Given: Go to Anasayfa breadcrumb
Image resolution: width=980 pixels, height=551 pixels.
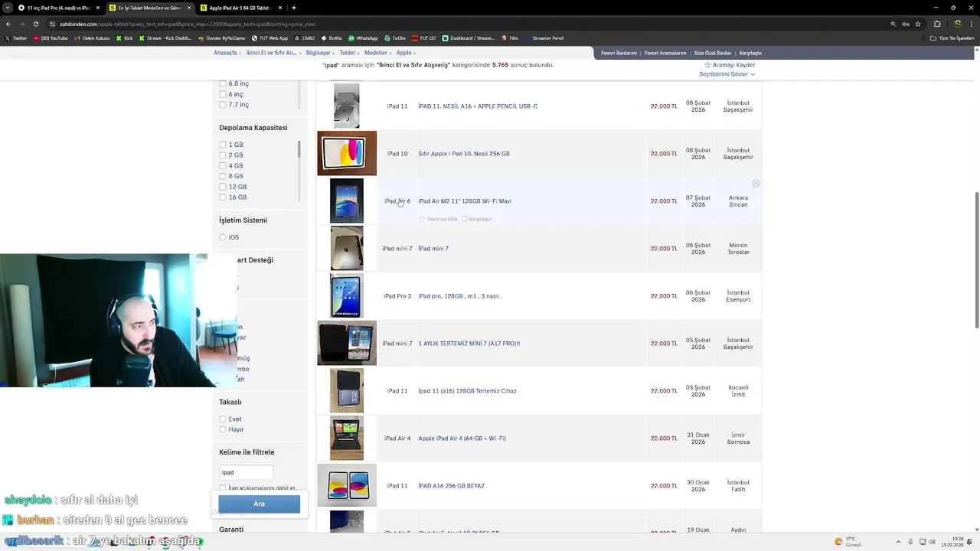Looking at the screenshot, I should (x=225, y=53).
